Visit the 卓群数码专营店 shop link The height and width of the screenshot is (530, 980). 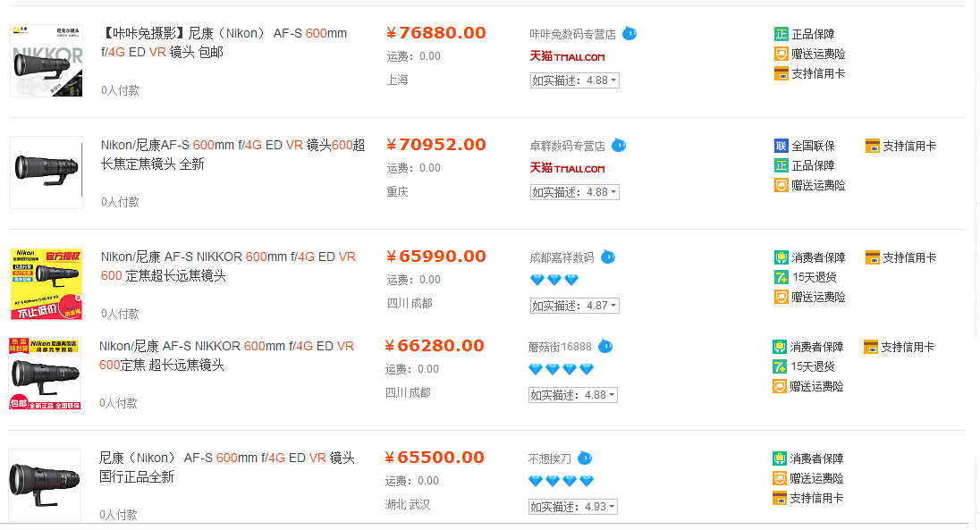click(568, 146)
